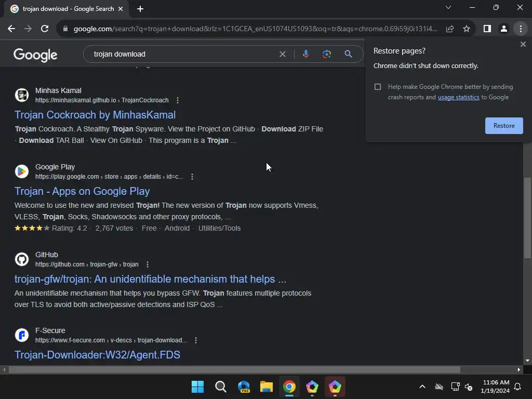Click the GitHub site favicon
The image size is (532, 399).
tap(22, 259)
